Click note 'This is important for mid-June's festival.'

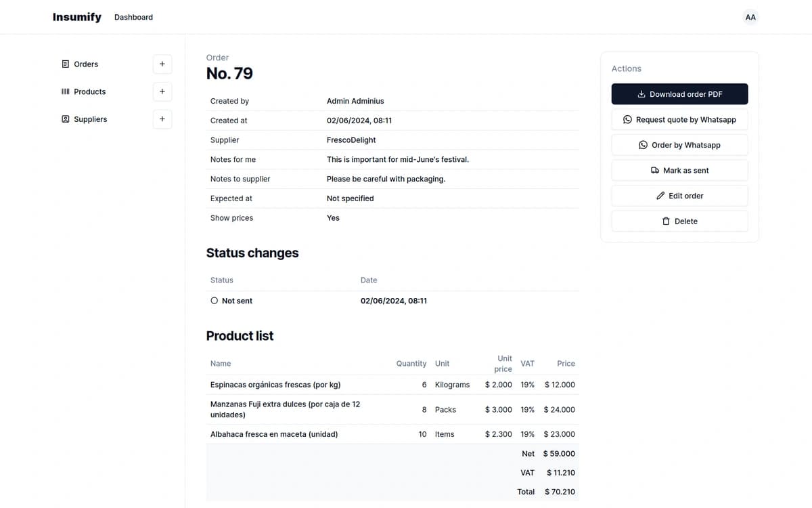click(x=398, y=160)
